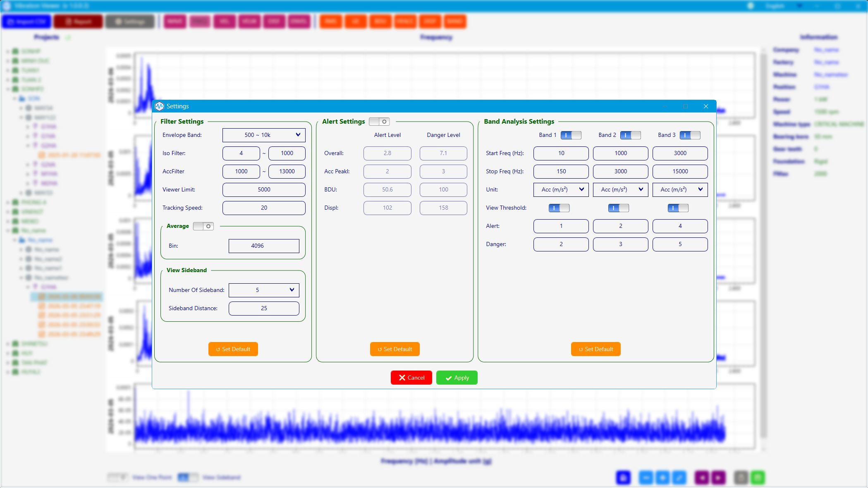Open the Band 1 Unit dropdown
The height and width of the screenshot is (488, 868).
561,189
